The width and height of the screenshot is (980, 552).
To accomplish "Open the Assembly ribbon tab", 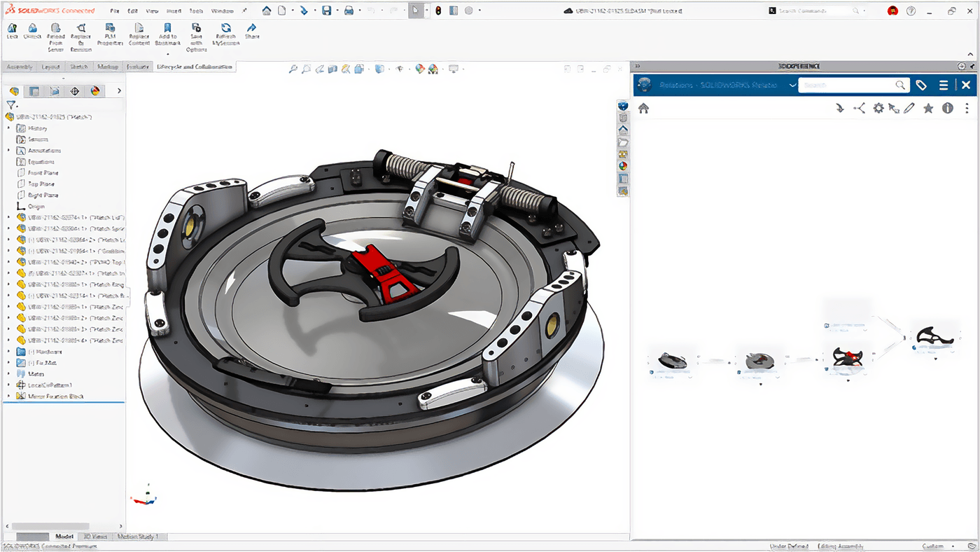I will (19, 66).
